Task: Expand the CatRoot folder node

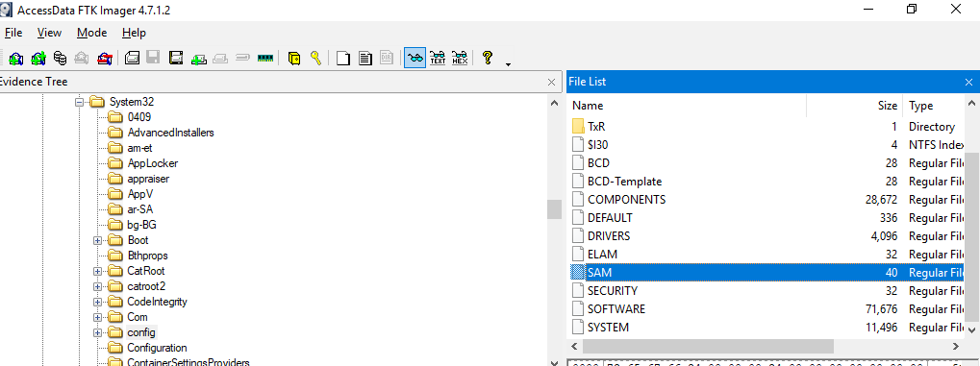Action: tap(97, 271)
